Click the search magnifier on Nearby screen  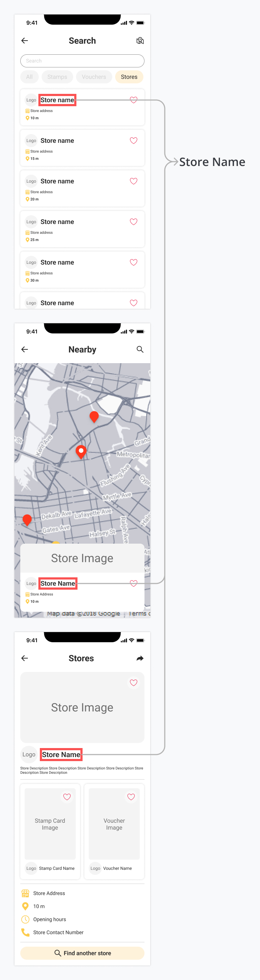[x=140, y=349]
